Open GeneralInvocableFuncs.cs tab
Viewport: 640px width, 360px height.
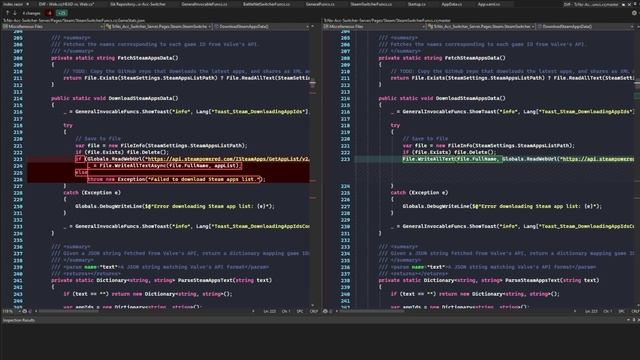(x=204, y=4)
